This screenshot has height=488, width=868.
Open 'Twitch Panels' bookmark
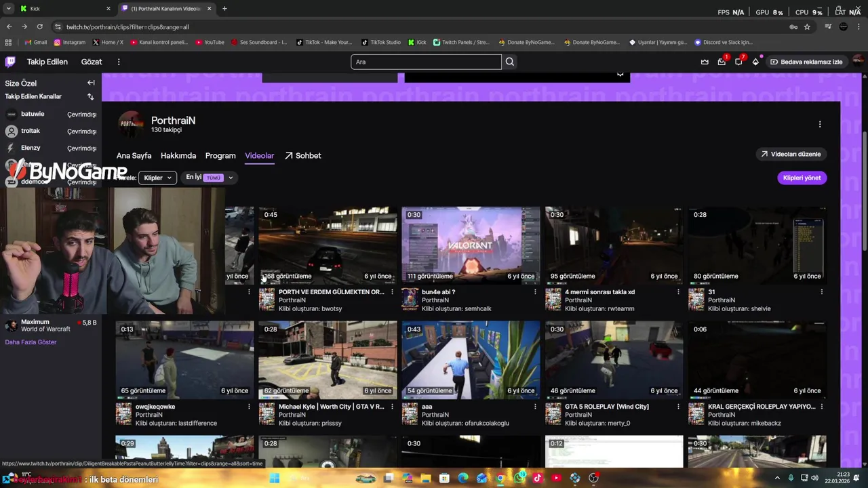461,42
